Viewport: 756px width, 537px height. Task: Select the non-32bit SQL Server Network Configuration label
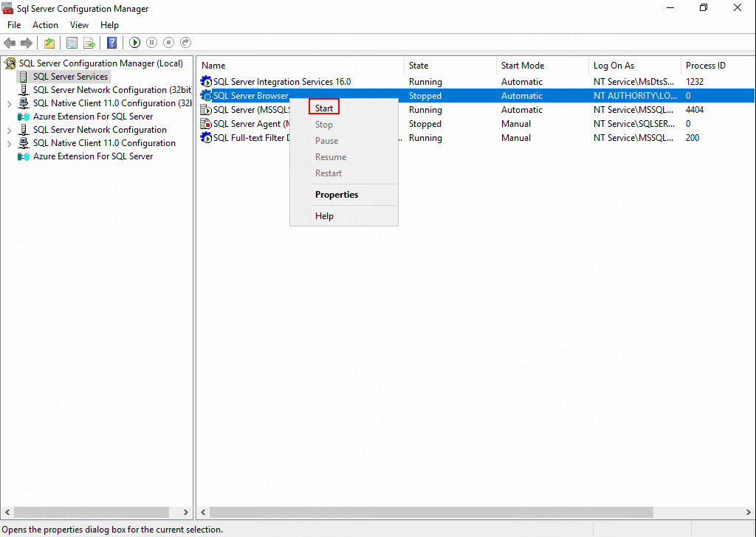(x=100, y=130)
